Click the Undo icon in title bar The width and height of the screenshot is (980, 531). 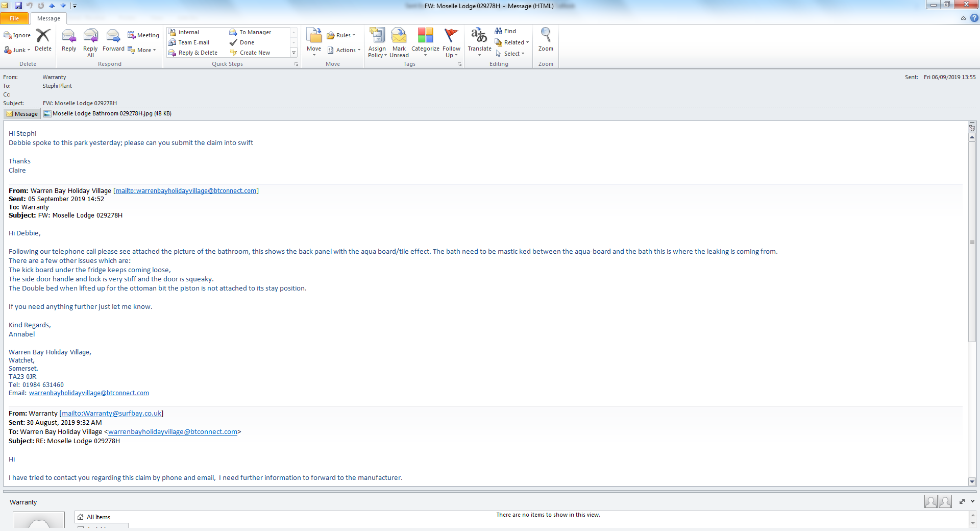pyautogui.click(x=30, y=6)
